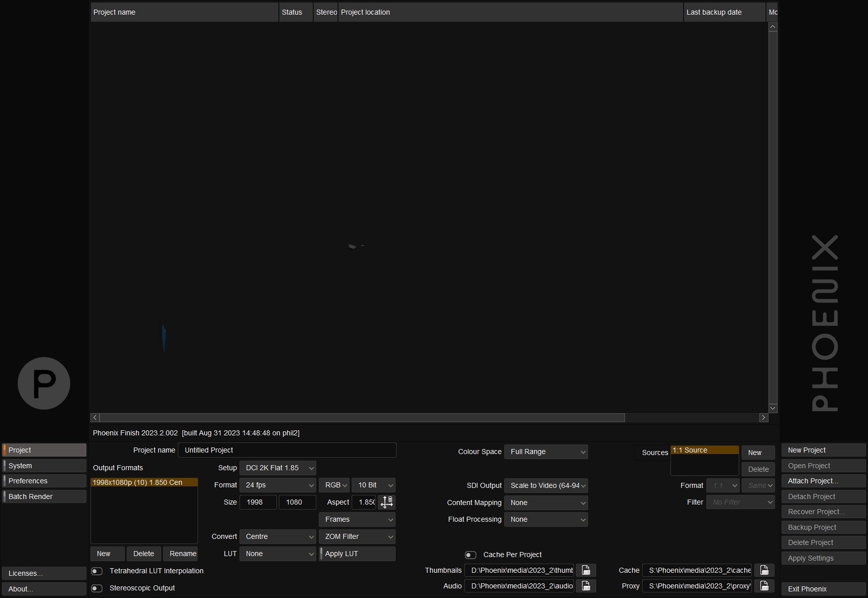Screen dimensions: 868x598
Task: Open the Convert Centre dropdown
Action: click(x=278, y=536)
